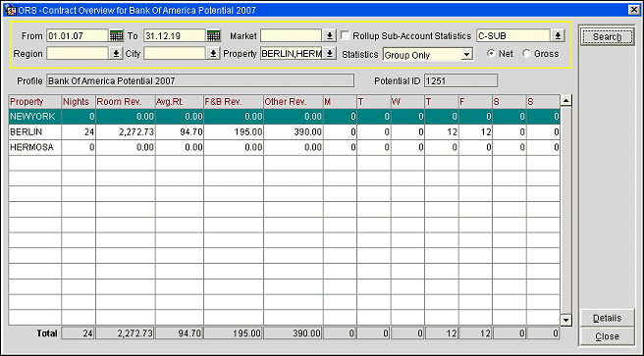Select the Gross radio button

[526, 54]
